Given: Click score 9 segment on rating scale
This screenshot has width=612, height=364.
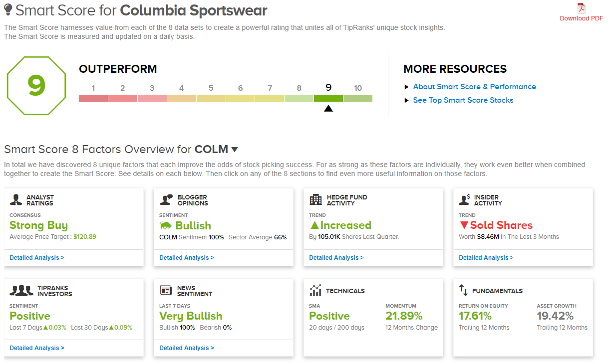Looking at the screenshot, I should 328,98.
